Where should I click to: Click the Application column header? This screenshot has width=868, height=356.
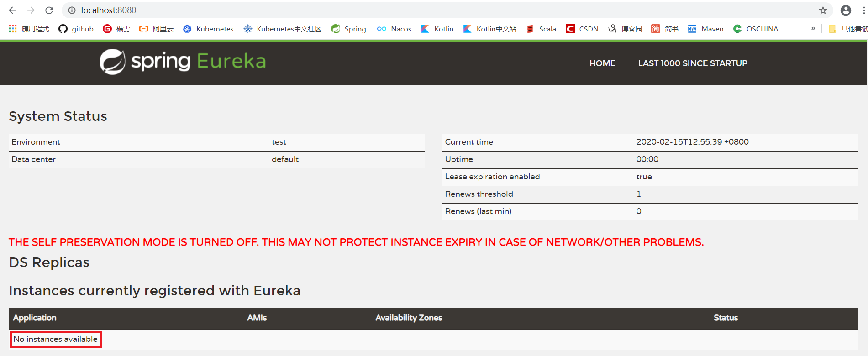(x=35, y=318)
